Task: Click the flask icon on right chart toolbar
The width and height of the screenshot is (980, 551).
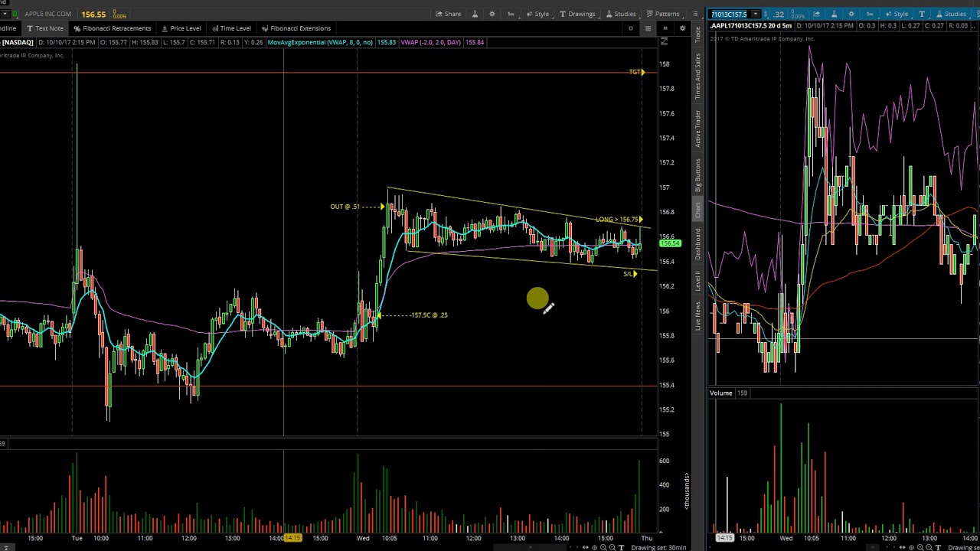Action: [x=834, y=14]
